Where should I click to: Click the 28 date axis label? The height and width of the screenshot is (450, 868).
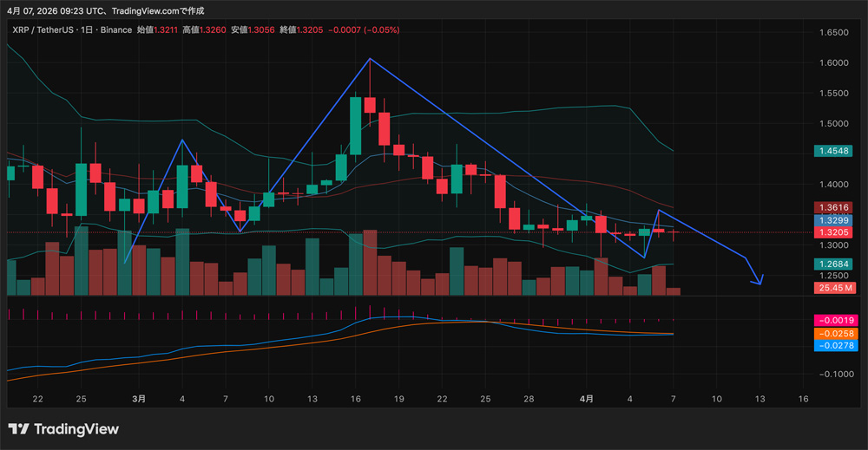click(529, 399)
